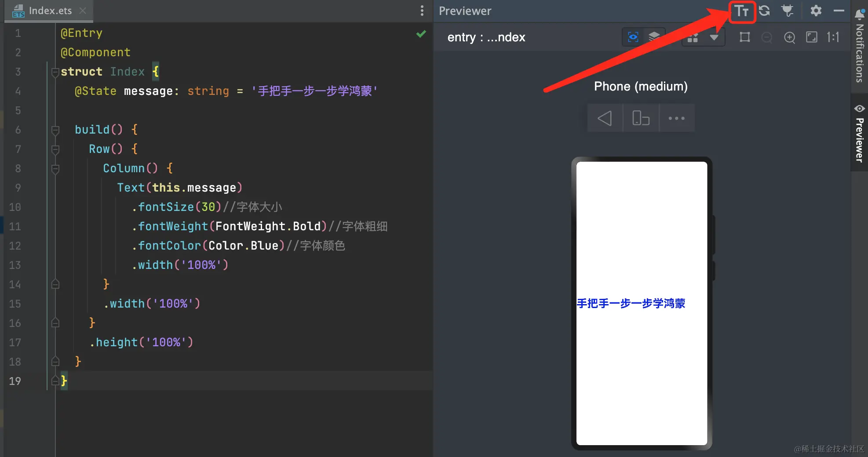The height and width of the screenshot is (457, 868).
Task: Click line number 19 in the gutter
Action: [x=15, y=381]
